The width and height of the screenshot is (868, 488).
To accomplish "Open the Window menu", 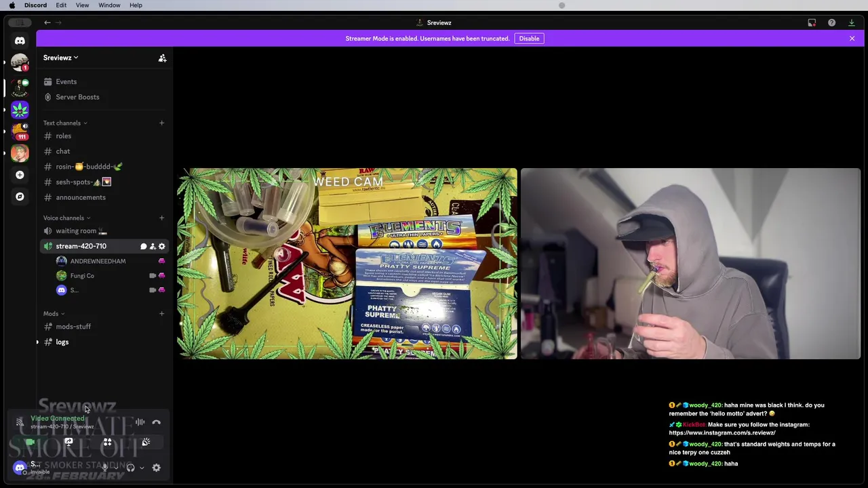I will (x=109, y=5).
